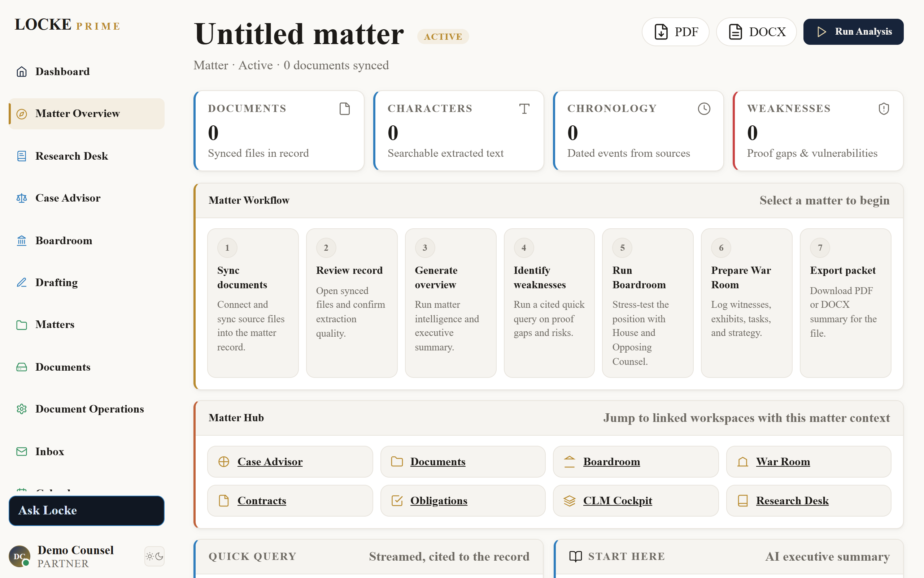Viewport: 924px width, 578px height.
Task: Click the folder icon beside hub Documents
Action: 397,462
